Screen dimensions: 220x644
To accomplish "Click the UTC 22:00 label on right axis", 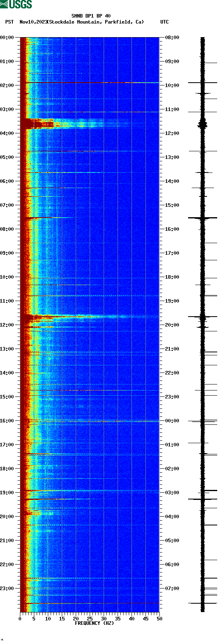I will pyautogui.click(x=172, y=373).
